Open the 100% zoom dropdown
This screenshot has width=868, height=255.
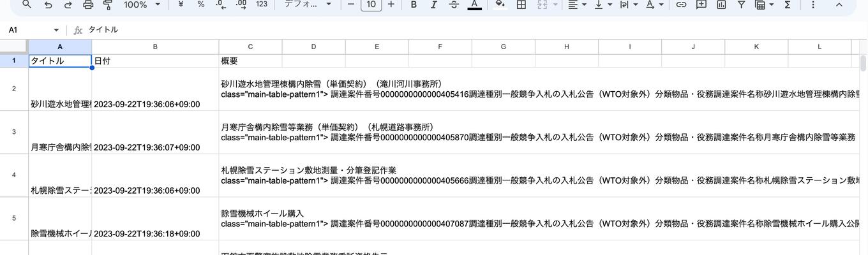click(x=142, y=4)
